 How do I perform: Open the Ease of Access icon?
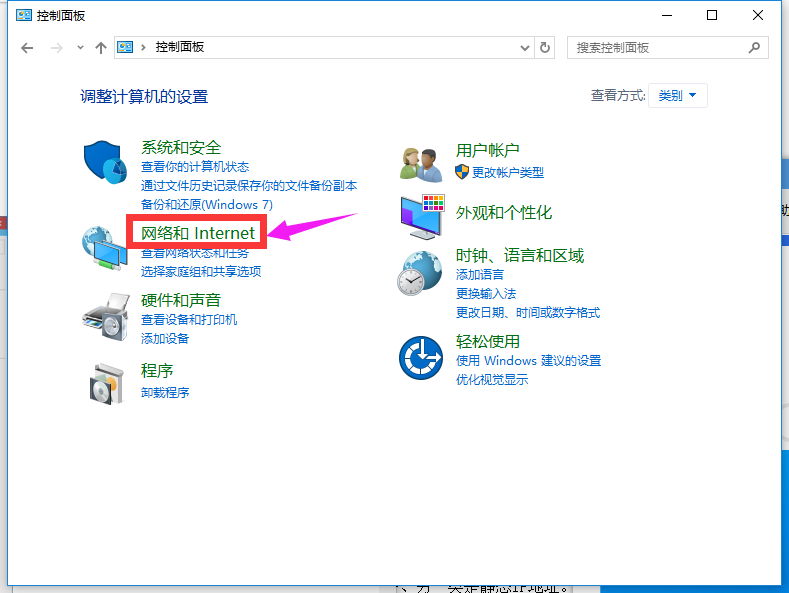tap(421, 357)
